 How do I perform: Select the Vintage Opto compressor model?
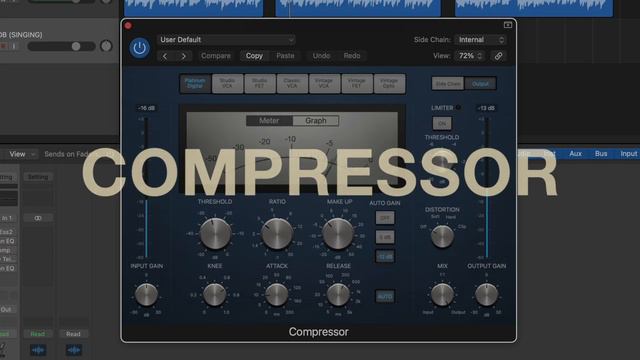[389, 84]
